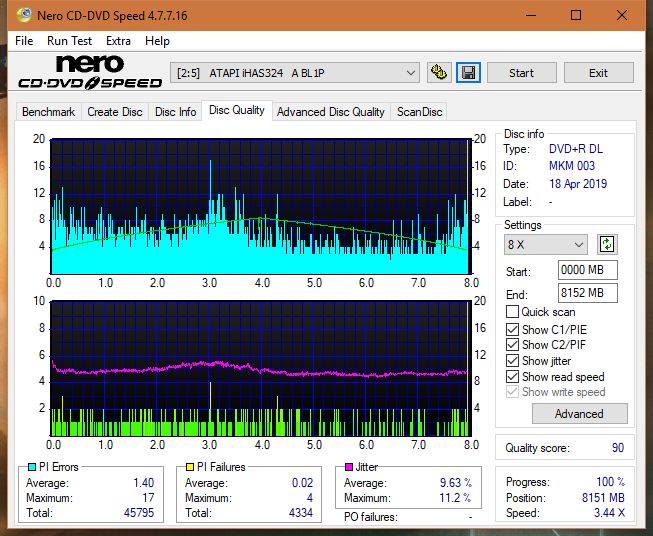Screen dimensions: 653x536
Task: Click the Position value 8151 MB
Action: pos(603,498)
